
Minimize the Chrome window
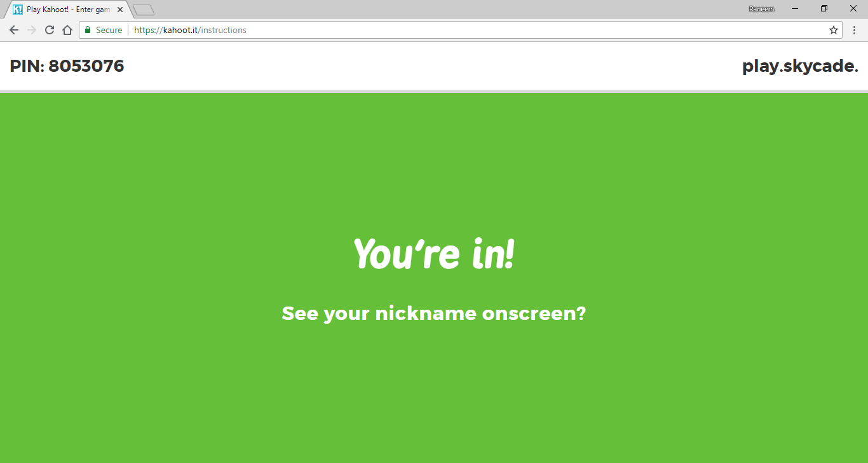click(x=795, y=9)
